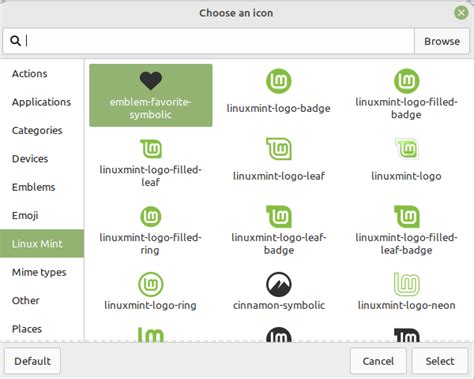Viewport: 474px width, 379px height.
Task: Show the Other category
Action: pos(42,300)
